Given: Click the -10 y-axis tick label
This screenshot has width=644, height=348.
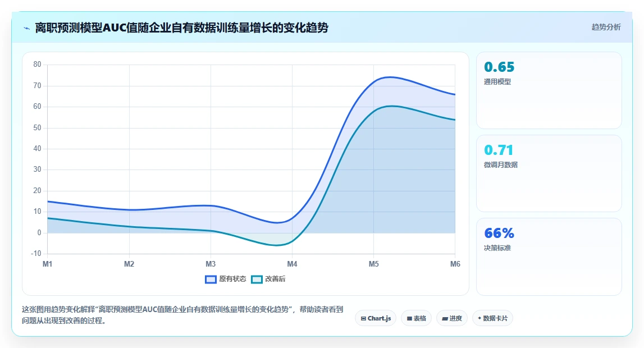Looking at the screenshot, I should pyautogui.click(x=36, y=254).
